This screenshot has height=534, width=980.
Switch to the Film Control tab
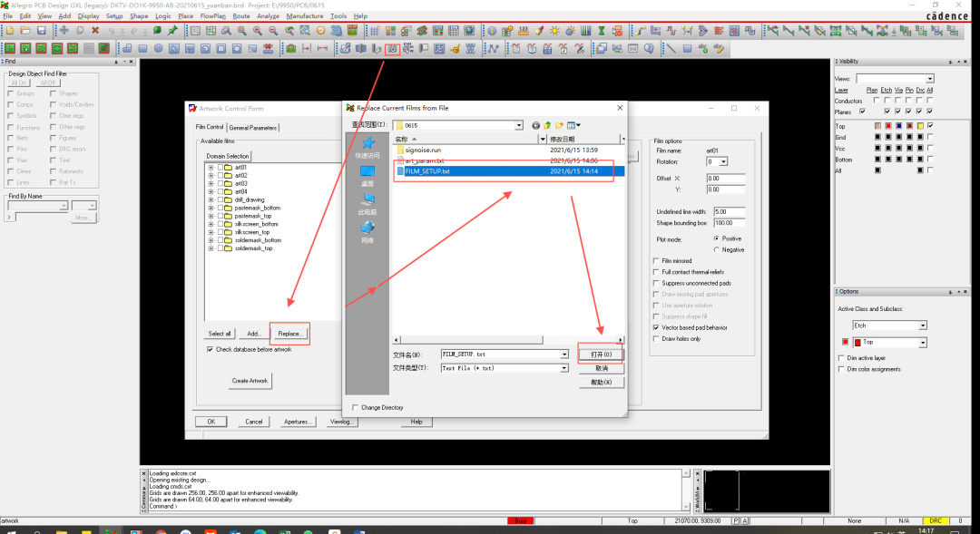click(210, 127)
